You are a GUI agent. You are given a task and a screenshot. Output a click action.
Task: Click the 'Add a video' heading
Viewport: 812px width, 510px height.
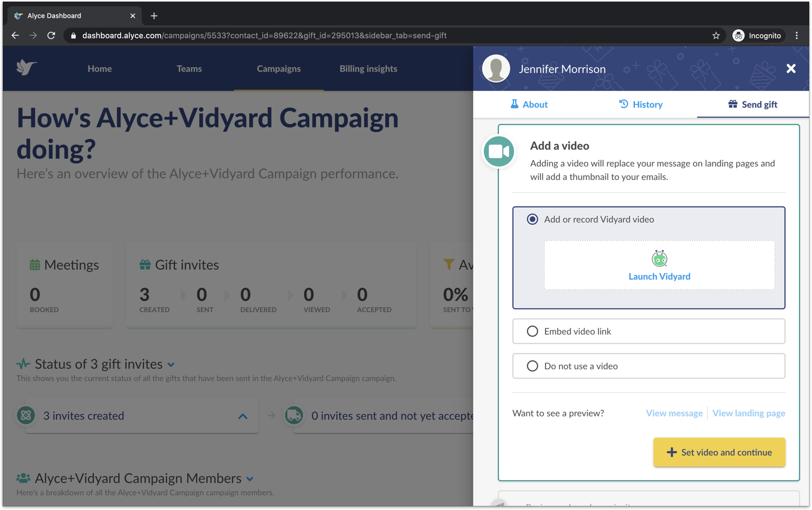coord(559,146)
